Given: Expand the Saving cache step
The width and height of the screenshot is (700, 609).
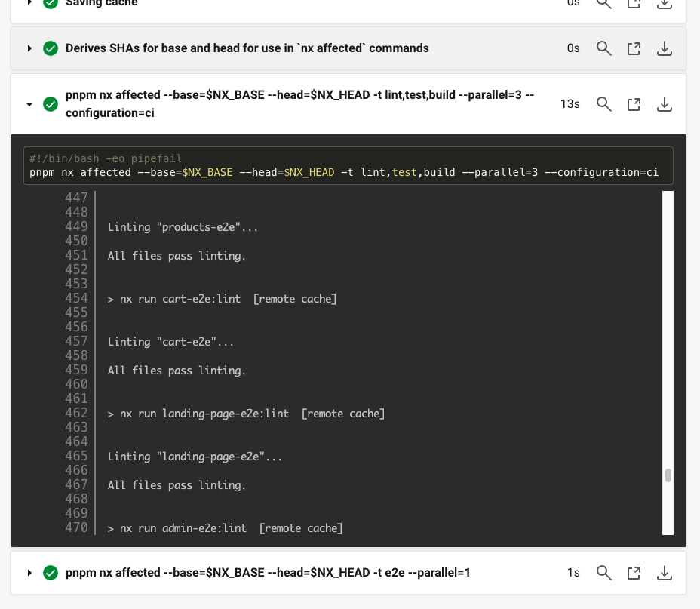Looking at the screenshot, I should coord(29,3).
